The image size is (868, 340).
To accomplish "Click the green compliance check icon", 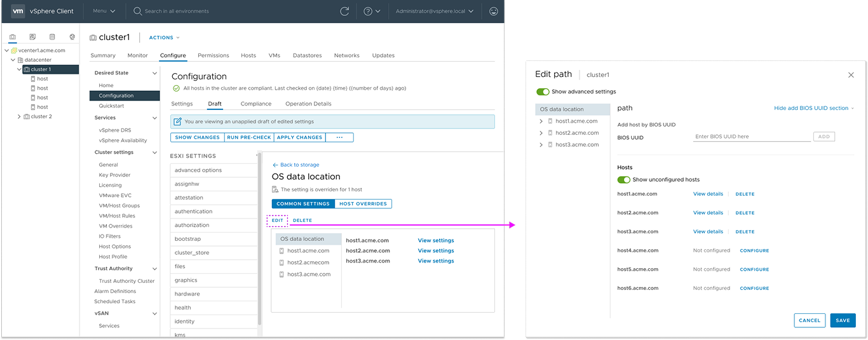I will [x=177, y=88].
